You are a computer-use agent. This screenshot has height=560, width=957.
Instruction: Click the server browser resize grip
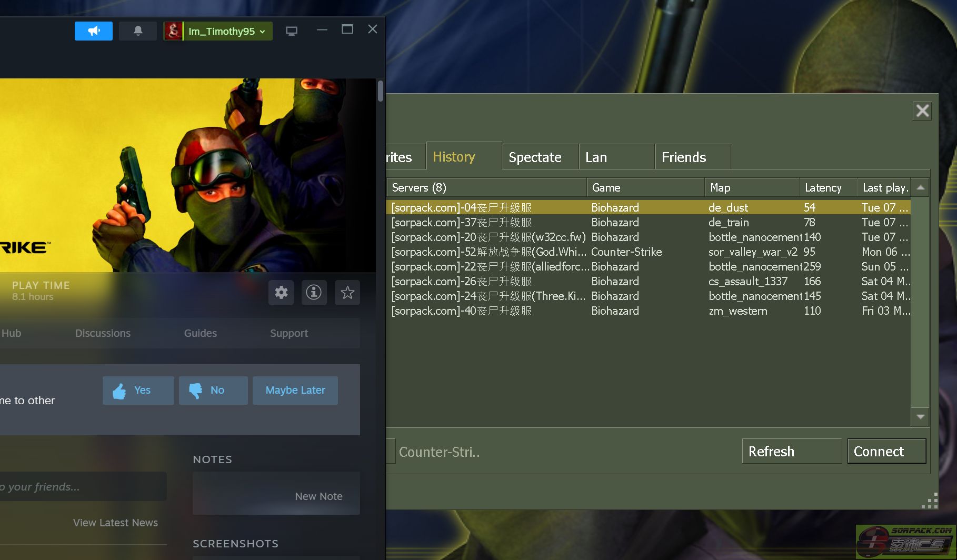point(930,501)
